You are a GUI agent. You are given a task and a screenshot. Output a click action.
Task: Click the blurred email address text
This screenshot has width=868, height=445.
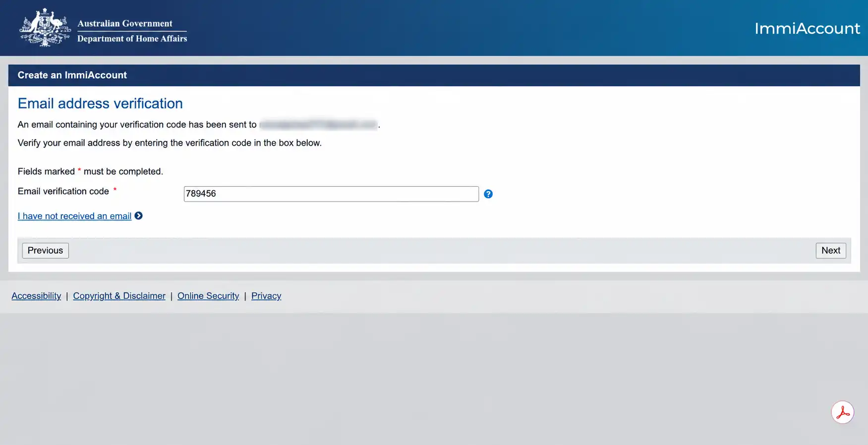[318, 124]
